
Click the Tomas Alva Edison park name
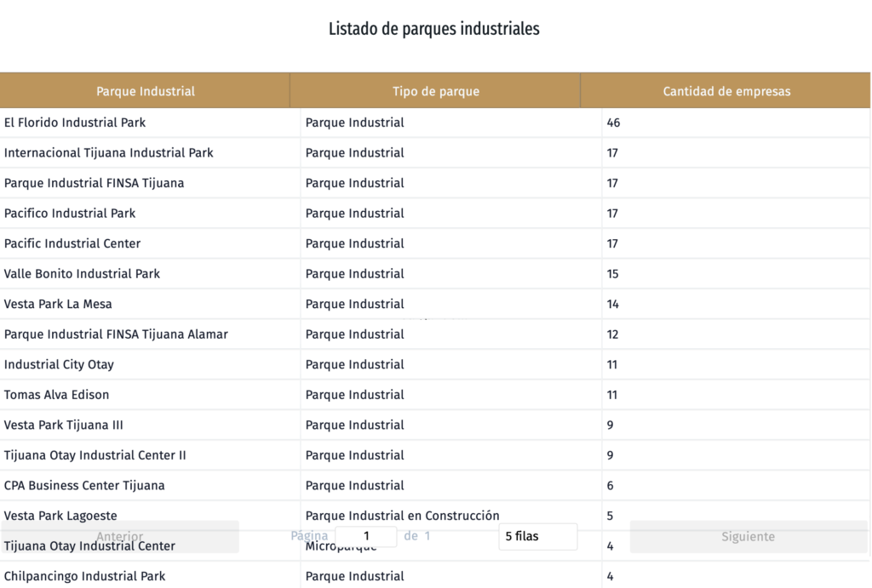pos(56,395)
